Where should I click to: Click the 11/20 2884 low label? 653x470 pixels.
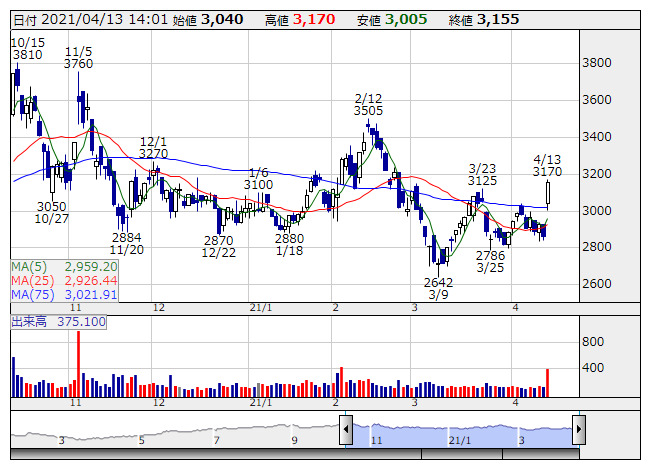tap(126, 244)
